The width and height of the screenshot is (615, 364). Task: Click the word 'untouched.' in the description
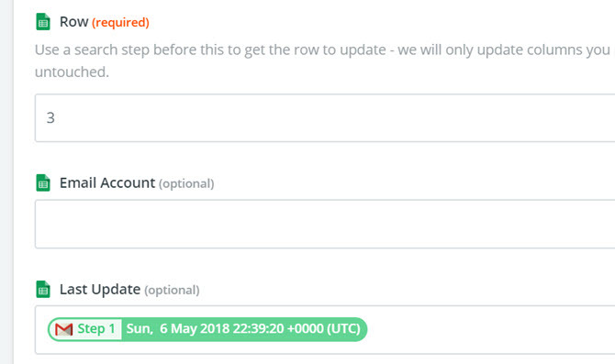pyautogui.click(x=72, y=72)
